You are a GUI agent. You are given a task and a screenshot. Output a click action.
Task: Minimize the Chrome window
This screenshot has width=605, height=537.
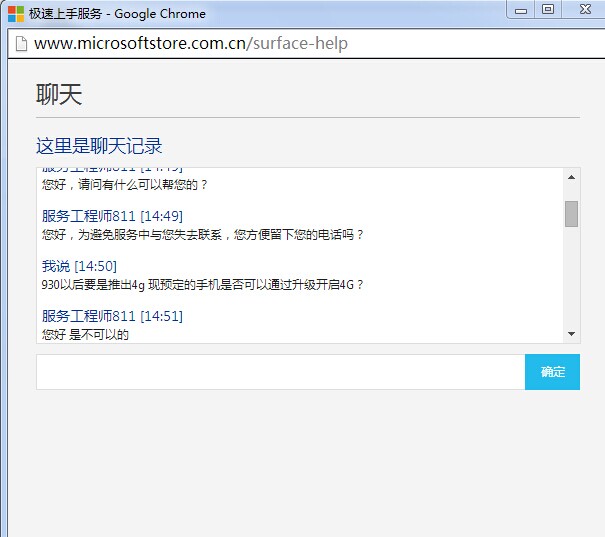pos(521,10)
